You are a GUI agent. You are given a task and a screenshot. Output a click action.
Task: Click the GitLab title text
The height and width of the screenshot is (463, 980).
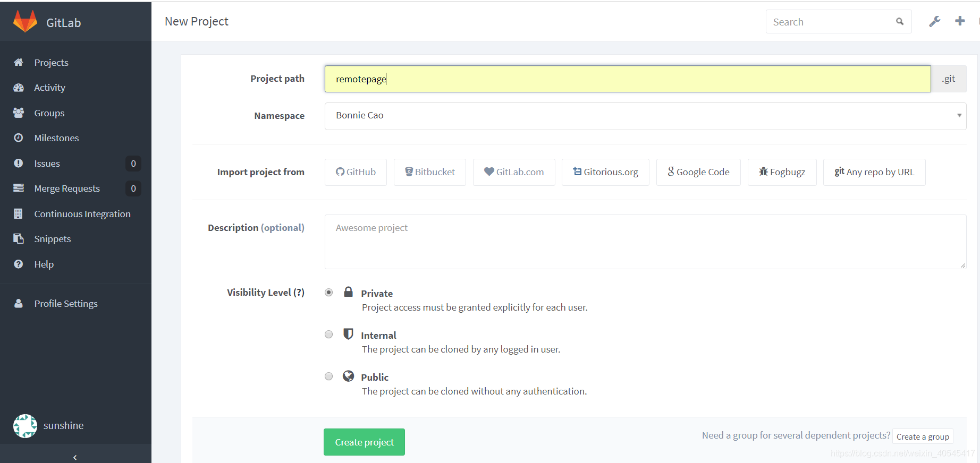63,23
